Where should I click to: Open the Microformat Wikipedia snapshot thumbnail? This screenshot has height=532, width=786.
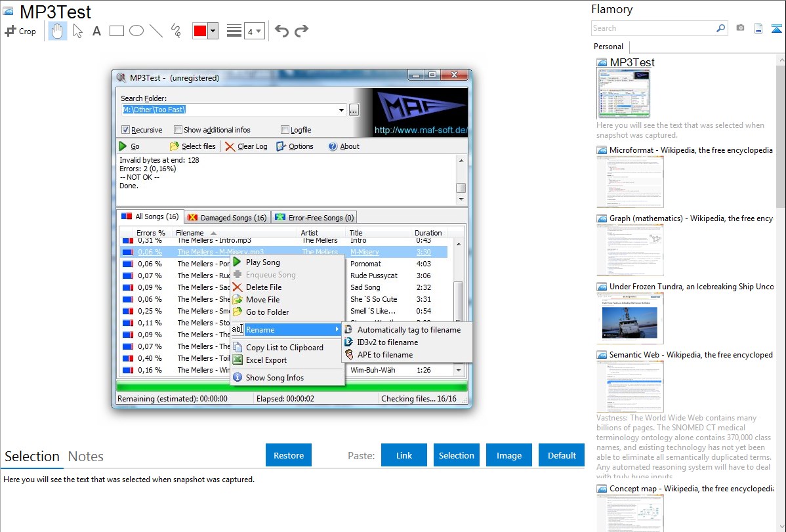click(x=630, y=182)
